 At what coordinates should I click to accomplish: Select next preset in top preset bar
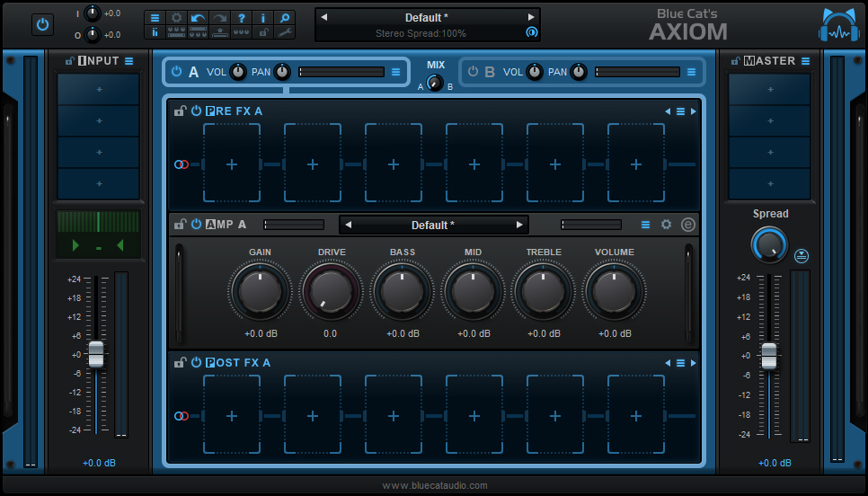(531, 17)
